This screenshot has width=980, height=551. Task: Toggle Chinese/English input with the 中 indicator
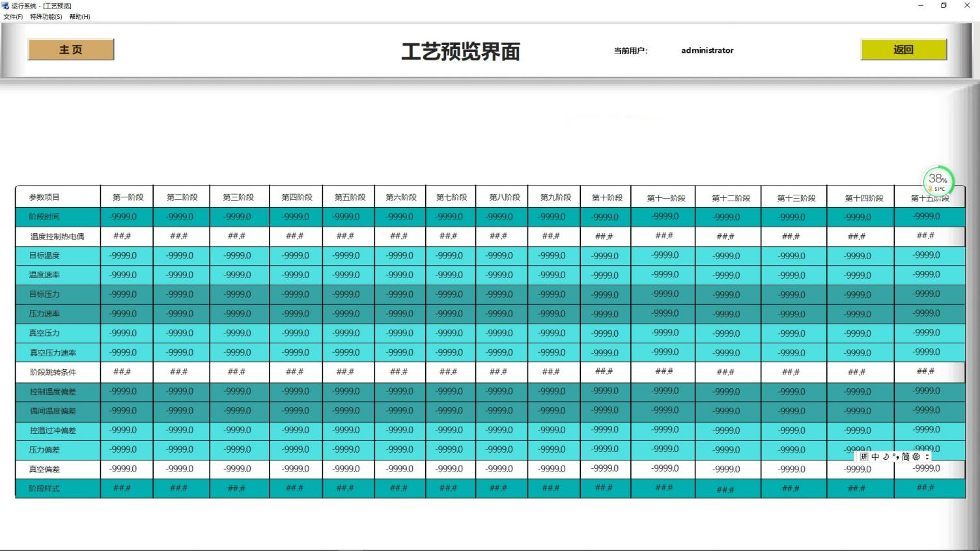(x=875, y=457)
